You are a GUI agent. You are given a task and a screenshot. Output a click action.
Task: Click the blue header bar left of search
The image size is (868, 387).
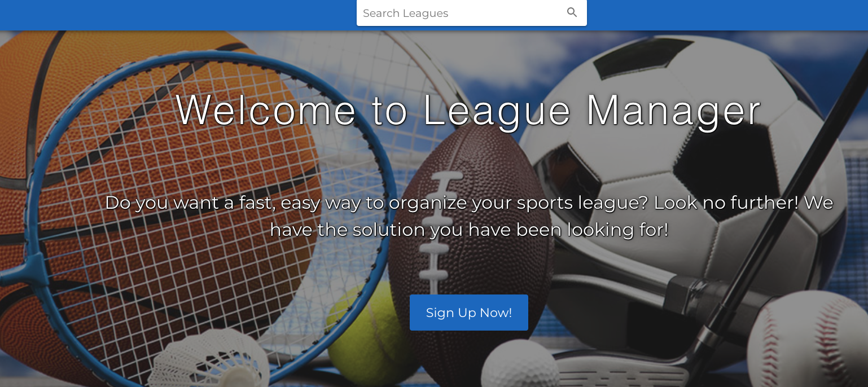coord(178,15)
